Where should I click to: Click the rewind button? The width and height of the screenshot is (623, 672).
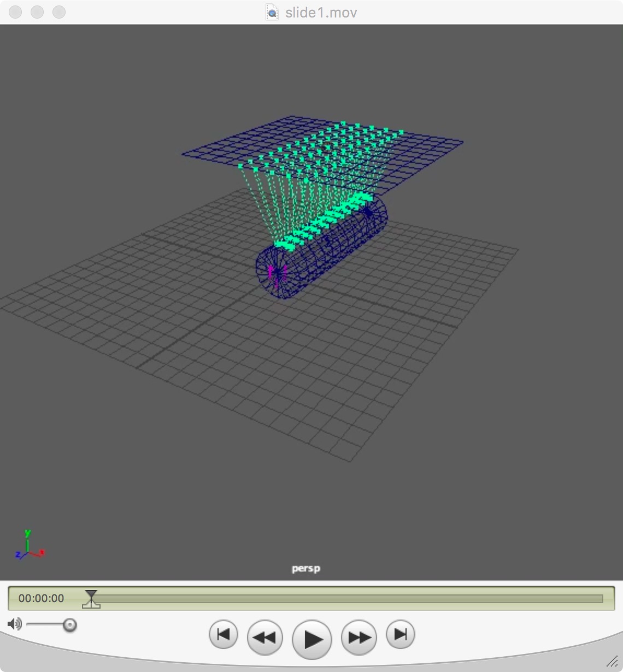coord(265,637)
